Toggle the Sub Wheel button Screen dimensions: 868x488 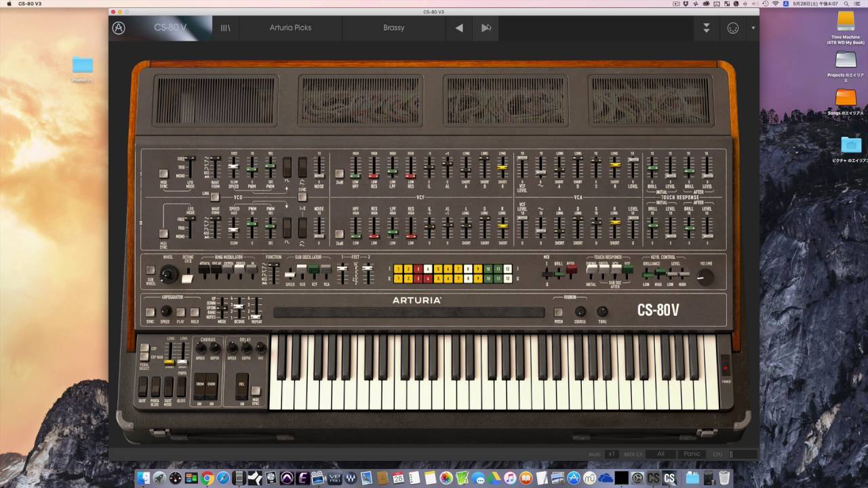click(151, 270)
